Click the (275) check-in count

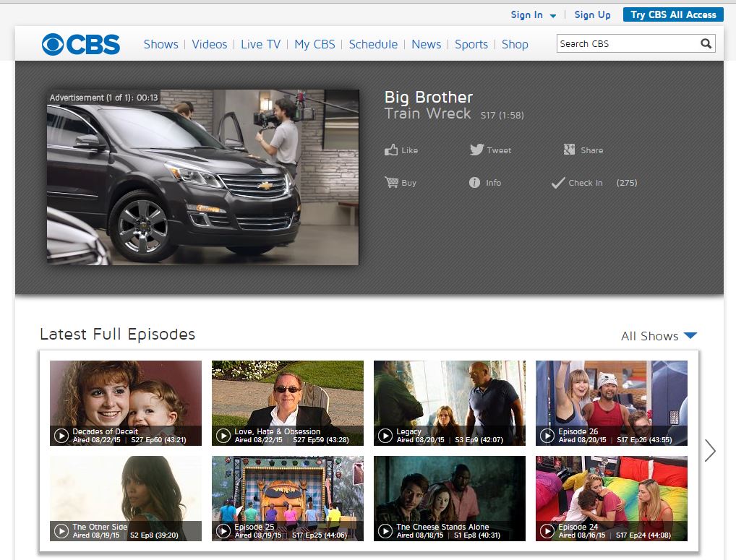point(627,183)
